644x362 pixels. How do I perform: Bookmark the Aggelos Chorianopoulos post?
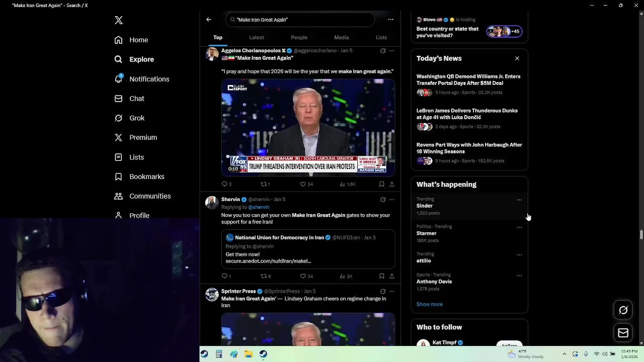click(382, 184)
